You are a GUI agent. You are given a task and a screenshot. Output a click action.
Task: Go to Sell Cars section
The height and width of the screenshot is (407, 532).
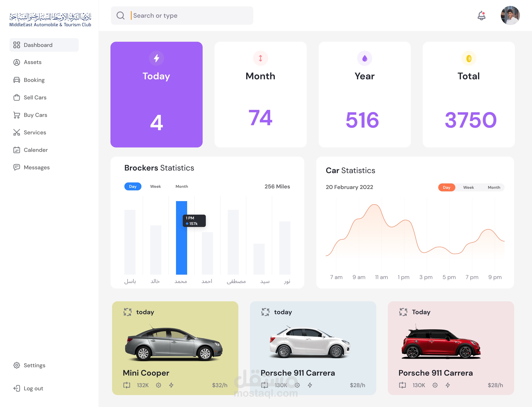click(35, 97)
